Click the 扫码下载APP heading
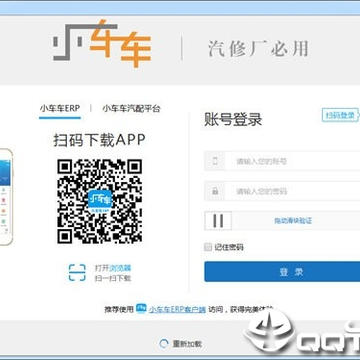360x360 pixels. (x=100, y=140)
